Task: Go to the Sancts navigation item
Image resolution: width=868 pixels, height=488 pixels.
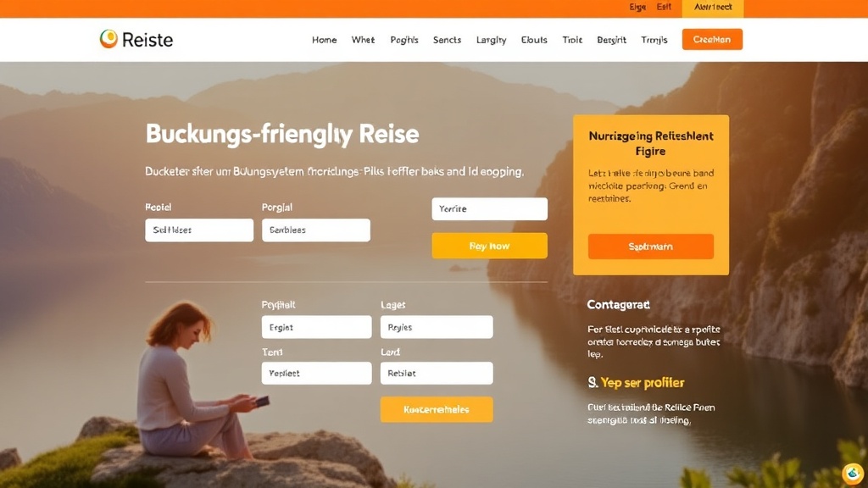Action: tap(447, 40)
